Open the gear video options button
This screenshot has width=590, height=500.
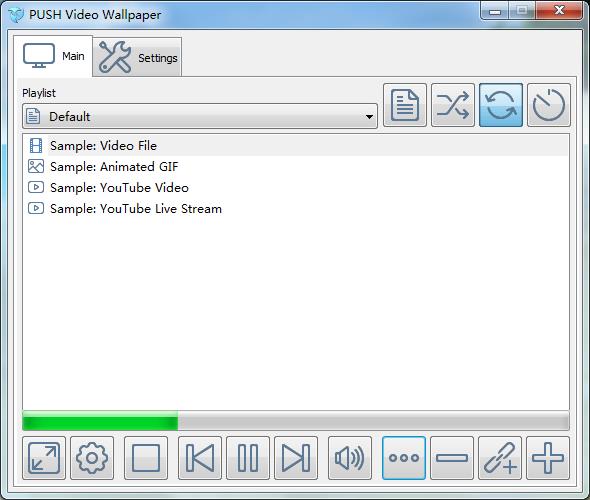pyautogui.click(x=92, y=458)
